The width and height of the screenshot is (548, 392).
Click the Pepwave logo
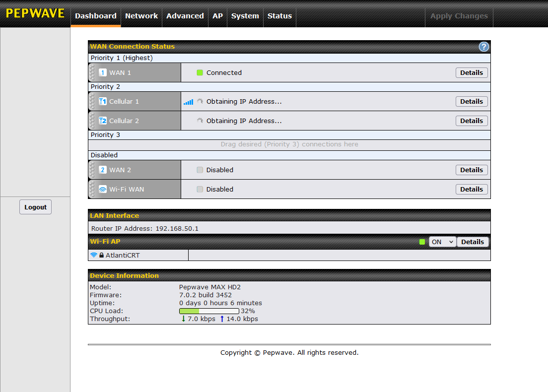(35, 13)
